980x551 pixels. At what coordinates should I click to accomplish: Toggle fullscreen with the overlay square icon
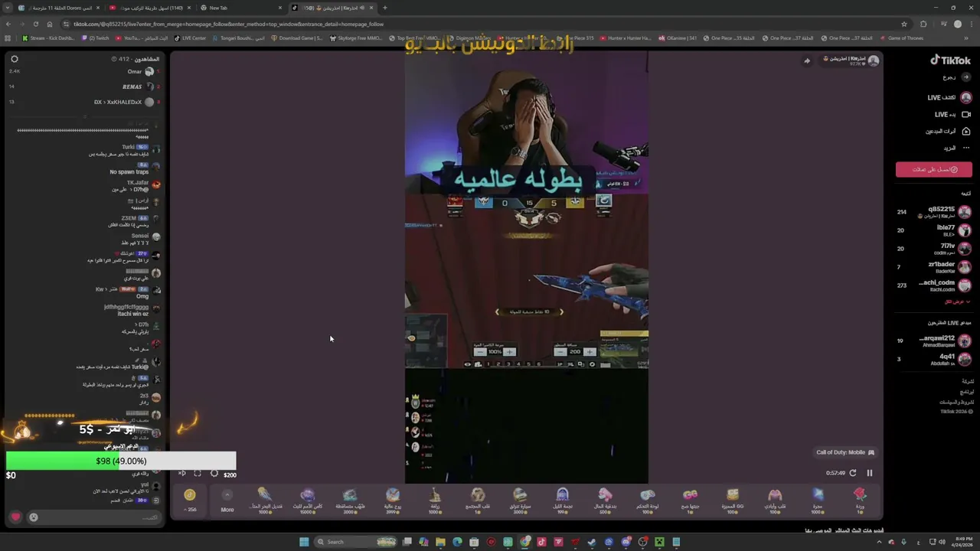point(198,474)
